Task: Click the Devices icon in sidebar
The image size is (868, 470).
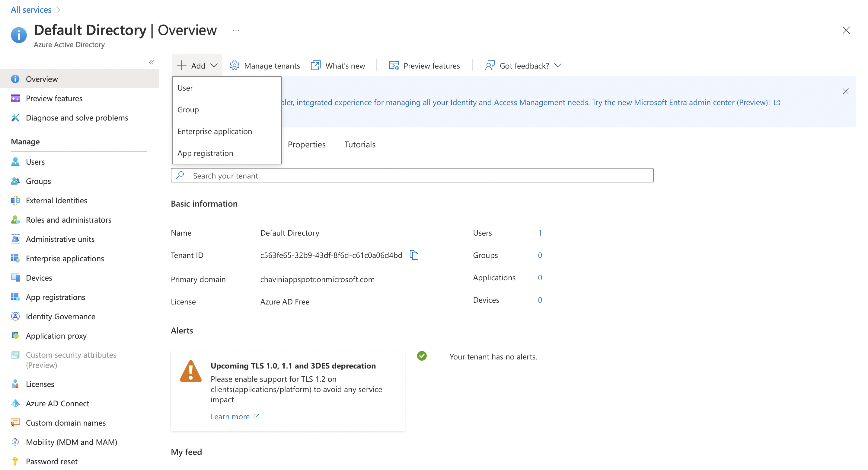Action: pyautogui.click(x=15, y=278)
